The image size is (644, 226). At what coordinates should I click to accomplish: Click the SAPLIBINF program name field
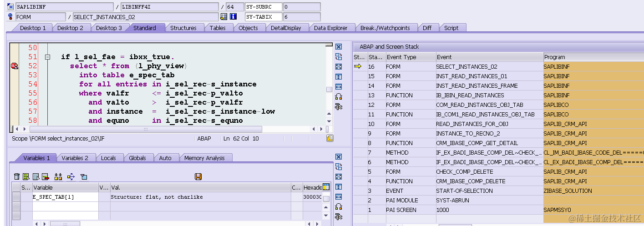(x=64, y=7)
